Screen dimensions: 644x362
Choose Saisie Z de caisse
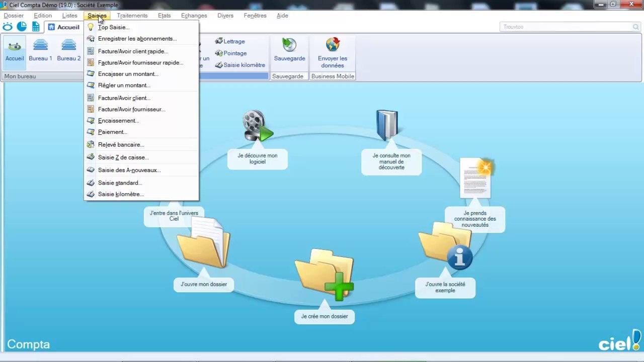tap(141, 157)
